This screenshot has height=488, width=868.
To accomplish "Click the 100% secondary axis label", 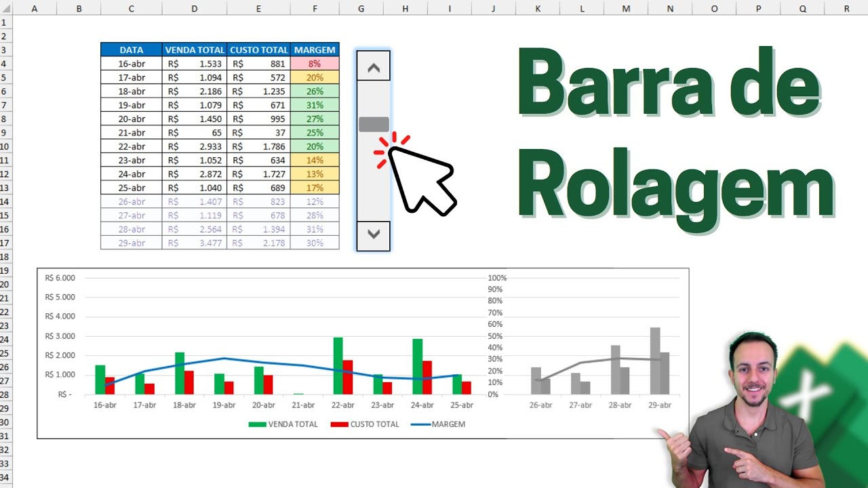I will click(497, 278).
